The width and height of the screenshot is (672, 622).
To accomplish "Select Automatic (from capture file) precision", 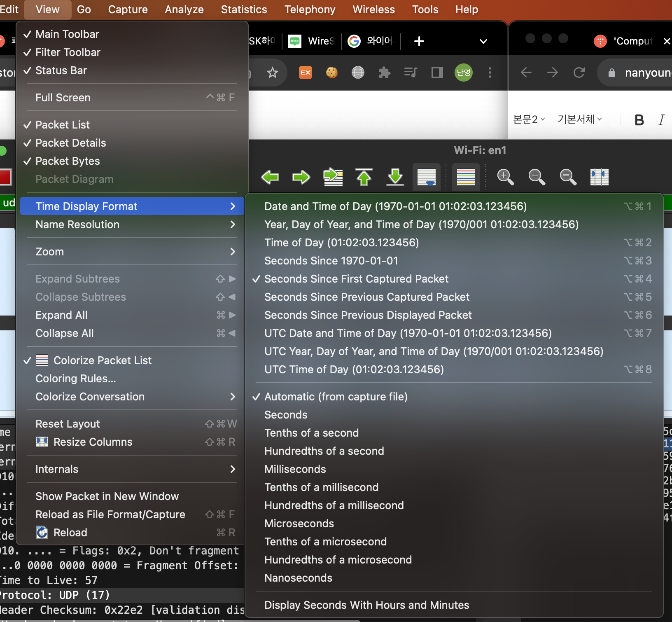I will [x=454, y=397].
